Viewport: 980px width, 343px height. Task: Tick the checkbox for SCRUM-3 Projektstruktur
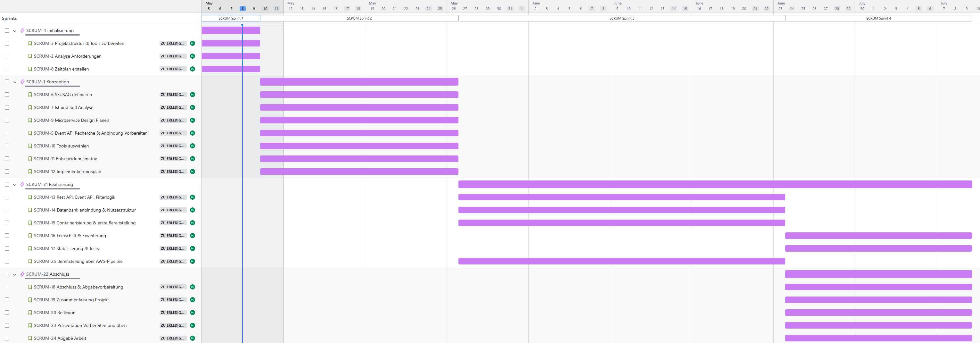(x=7, y=43)
